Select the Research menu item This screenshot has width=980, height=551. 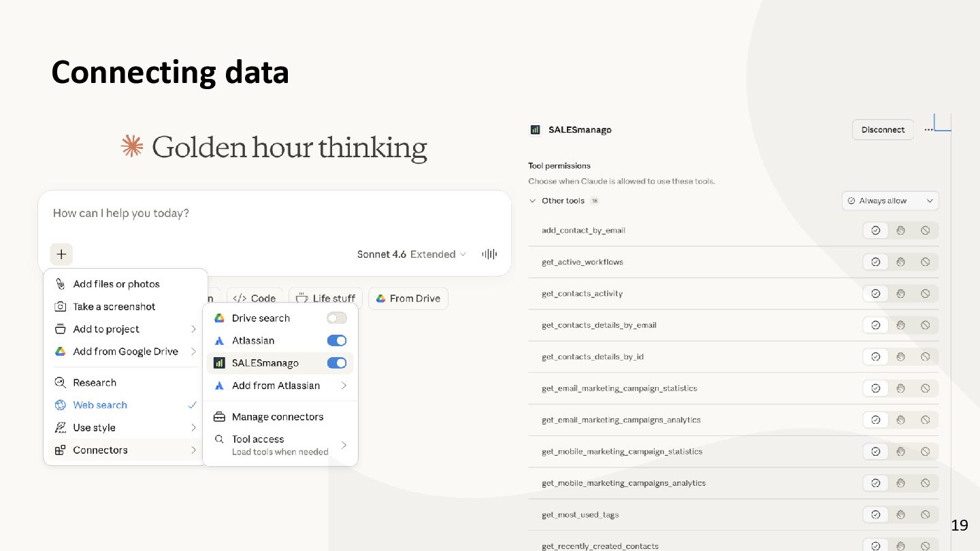[x=126, y=383]
